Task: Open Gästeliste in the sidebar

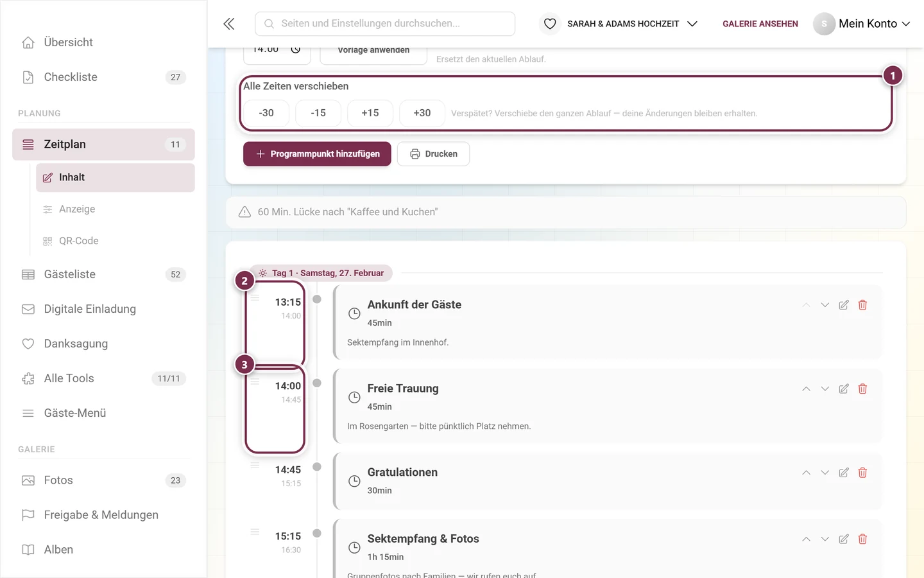Action: coord(103,274)
